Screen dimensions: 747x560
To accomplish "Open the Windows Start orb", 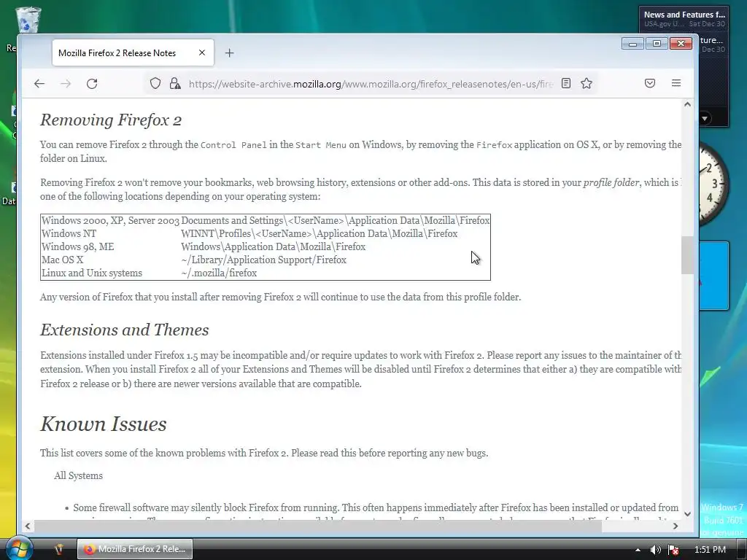I will [18, 548].
